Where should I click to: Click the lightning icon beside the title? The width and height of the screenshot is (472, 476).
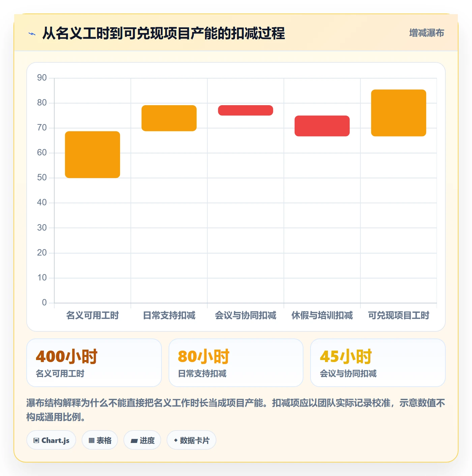(x=32, y=34)
